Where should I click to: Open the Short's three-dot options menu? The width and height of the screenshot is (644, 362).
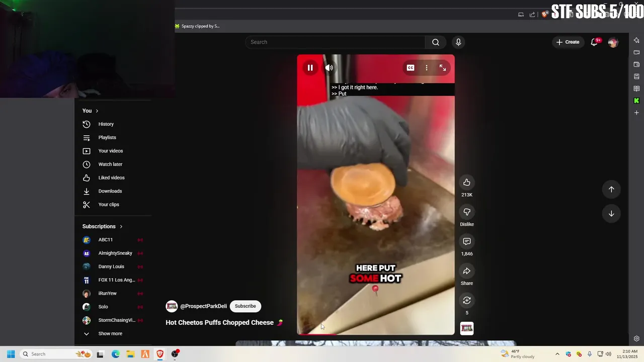coord(427,68)
